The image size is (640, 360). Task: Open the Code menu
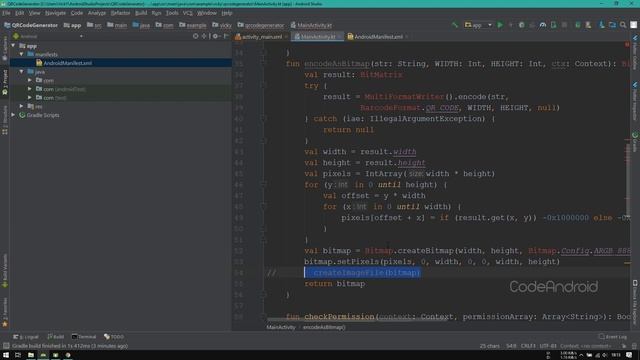coord(77,13)
